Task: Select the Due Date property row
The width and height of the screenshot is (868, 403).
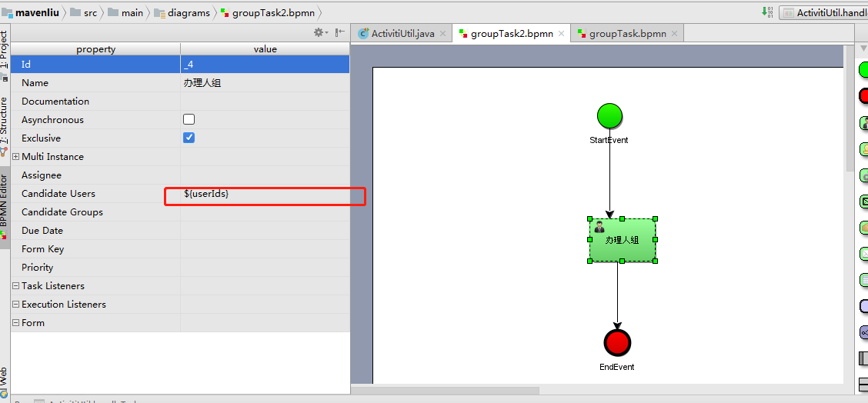Action: (181, 230)
